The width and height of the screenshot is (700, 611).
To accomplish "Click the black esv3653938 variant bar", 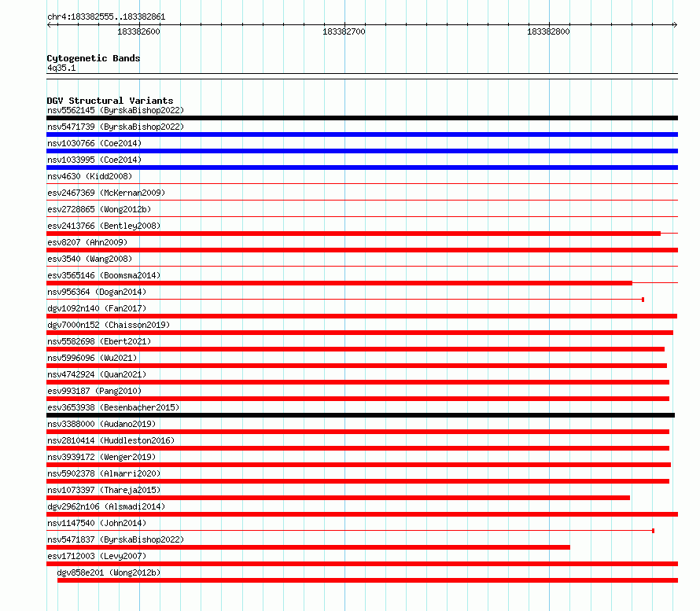I will [x=361, y=415].
